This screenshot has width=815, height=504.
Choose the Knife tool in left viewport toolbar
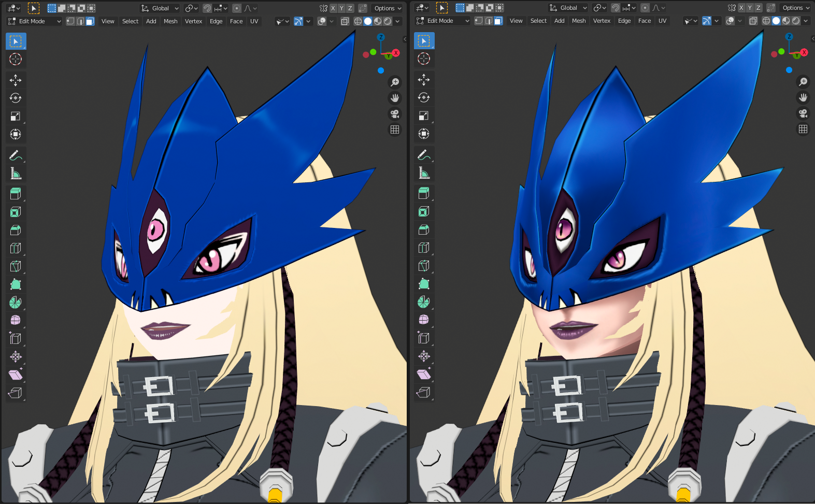[x=16, y=266]
